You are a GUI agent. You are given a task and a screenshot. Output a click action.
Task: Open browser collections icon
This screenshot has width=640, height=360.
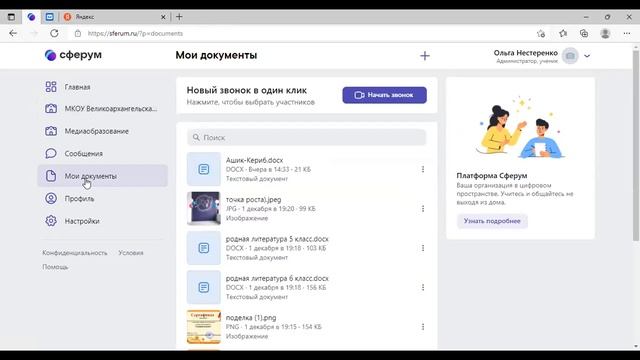tap(584, 33)
